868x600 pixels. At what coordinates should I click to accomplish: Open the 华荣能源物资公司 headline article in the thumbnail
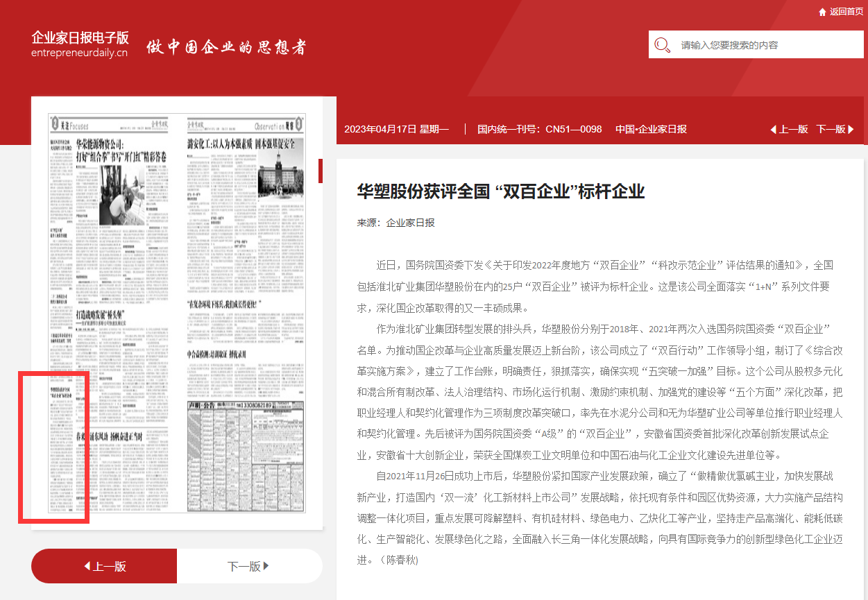(x=121, y=151)
